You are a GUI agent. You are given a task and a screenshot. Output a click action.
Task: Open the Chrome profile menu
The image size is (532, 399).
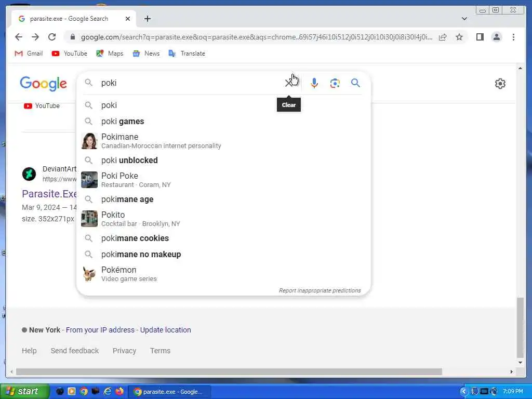496,37
